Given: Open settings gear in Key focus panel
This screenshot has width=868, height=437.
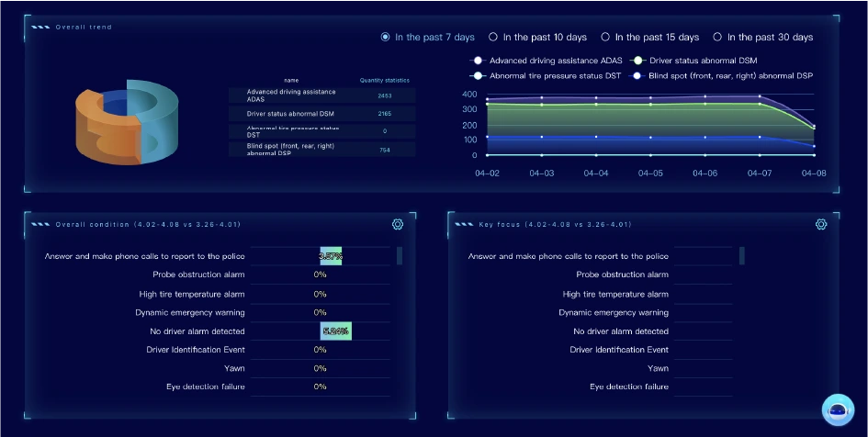Looking at the screenshot, I should point(821,224).
